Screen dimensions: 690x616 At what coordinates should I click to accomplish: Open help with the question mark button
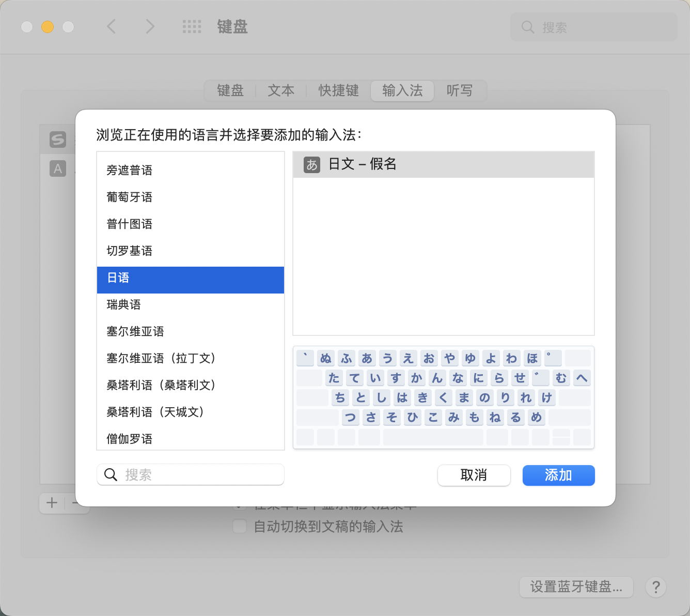(x=655, y=587)
